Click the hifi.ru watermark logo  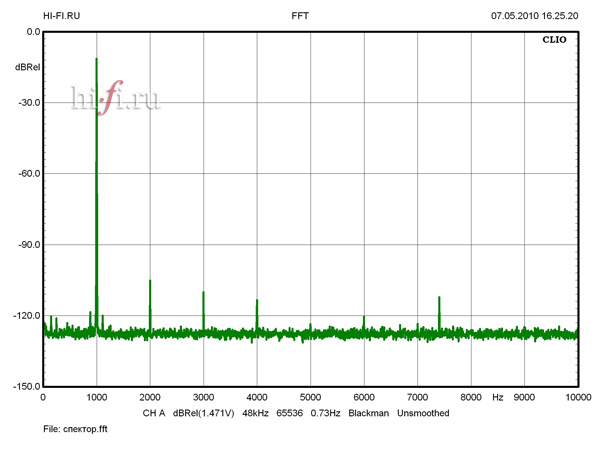[116, 97]
